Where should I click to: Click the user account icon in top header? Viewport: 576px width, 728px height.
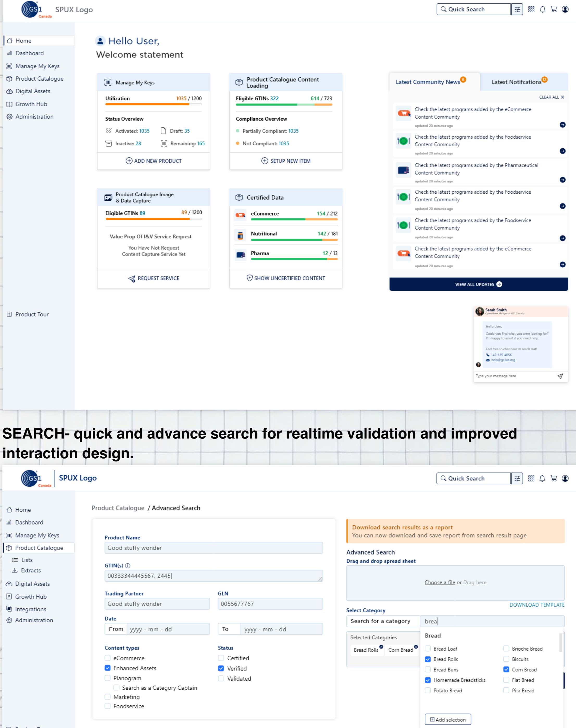(x=565, y=9)
